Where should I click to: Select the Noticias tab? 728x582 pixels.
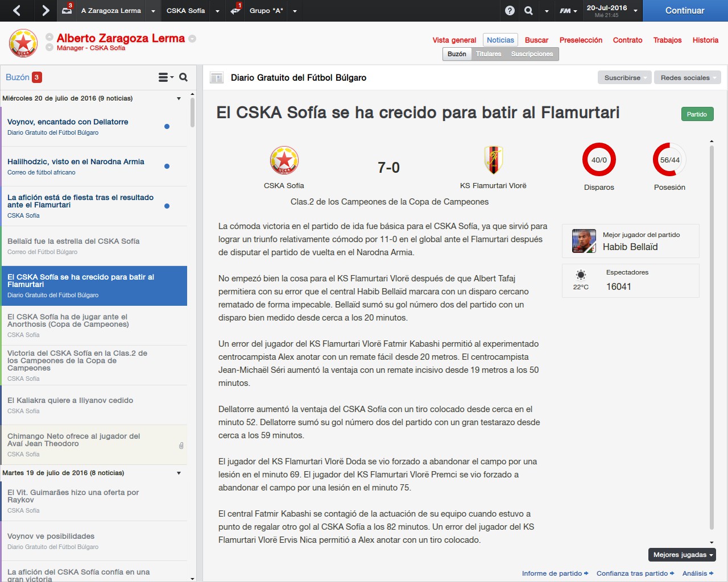coord(500,40)
